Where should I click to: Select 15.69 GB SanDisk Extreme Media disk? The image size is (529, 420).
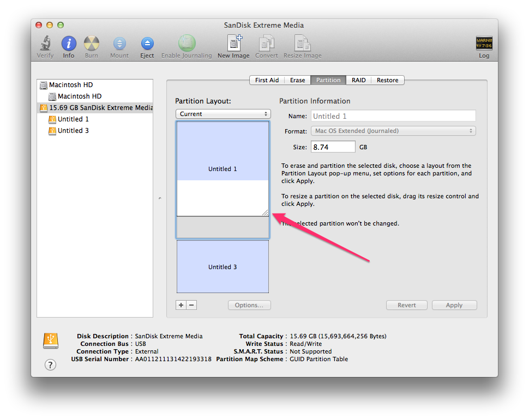coord(95,108)
